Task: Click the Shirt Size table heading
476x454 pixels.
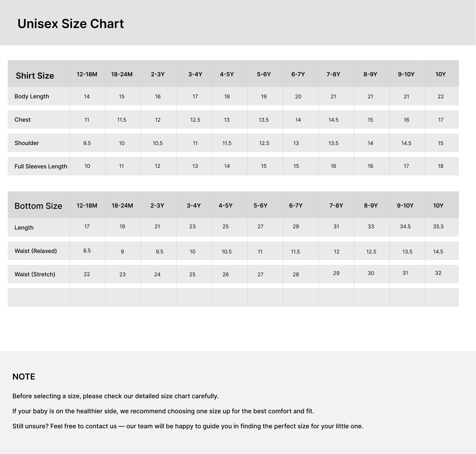Action: [35, 76]
